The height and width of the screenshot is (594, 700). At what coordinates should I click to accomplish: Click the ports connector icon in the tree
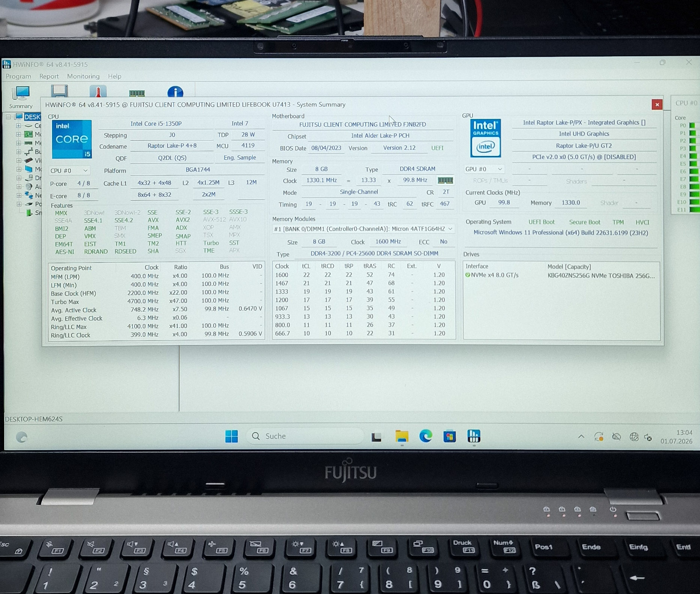pos(28,204)
